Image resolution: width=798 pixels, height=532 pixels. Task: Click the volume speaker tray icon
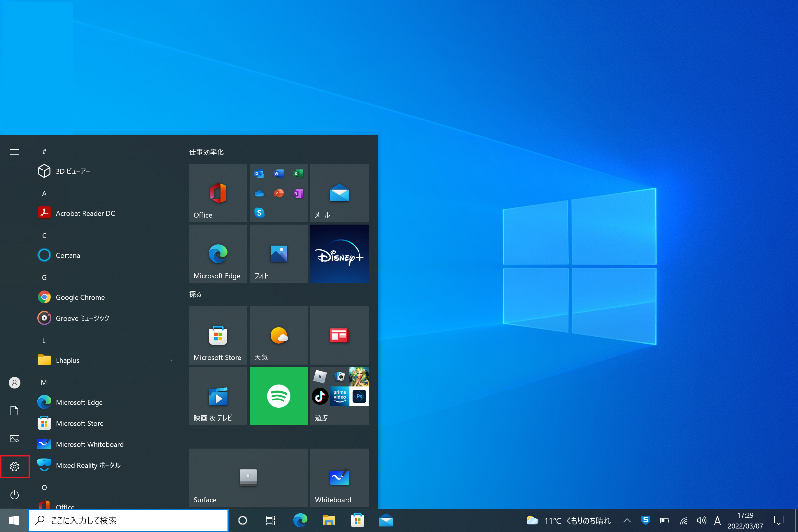(x=701, y=520)
